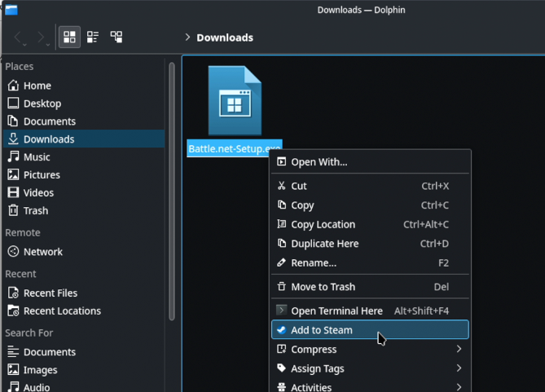
Task: Click the Home label in Places
Action: tap(37, 86)
